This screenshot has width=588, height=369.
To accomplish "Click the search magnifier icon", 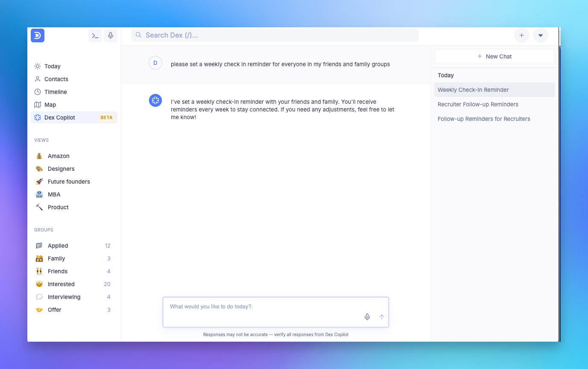I will (138, 35).
